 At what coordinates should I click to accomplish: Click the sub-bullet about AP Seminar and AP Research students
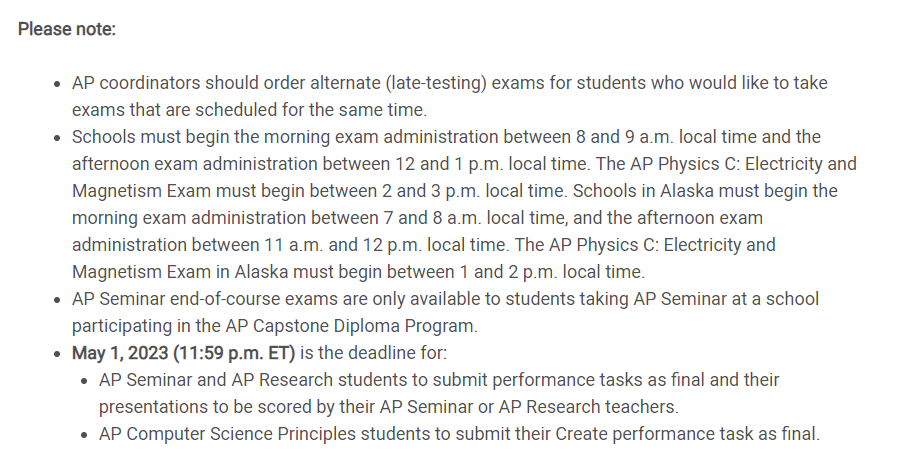[x=439, y=381]
